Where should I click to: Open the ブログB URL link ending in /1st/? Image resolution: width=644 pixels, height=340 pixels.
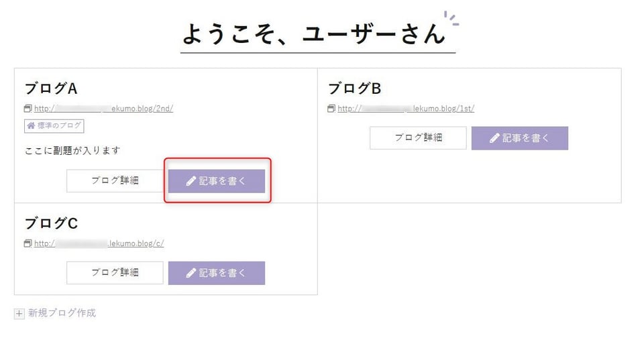[406, 109]
